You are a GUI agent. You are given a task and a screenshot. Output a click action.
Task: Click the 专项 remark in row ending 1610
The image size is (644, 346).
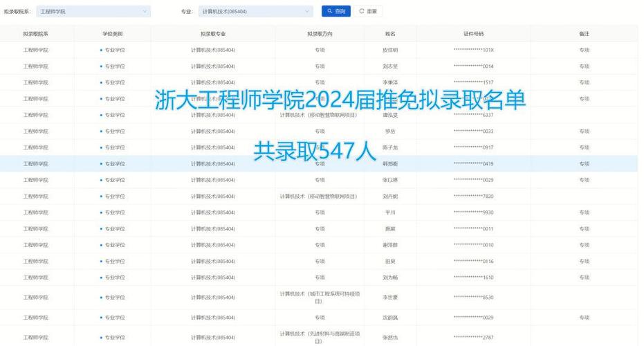pos(584,277)
